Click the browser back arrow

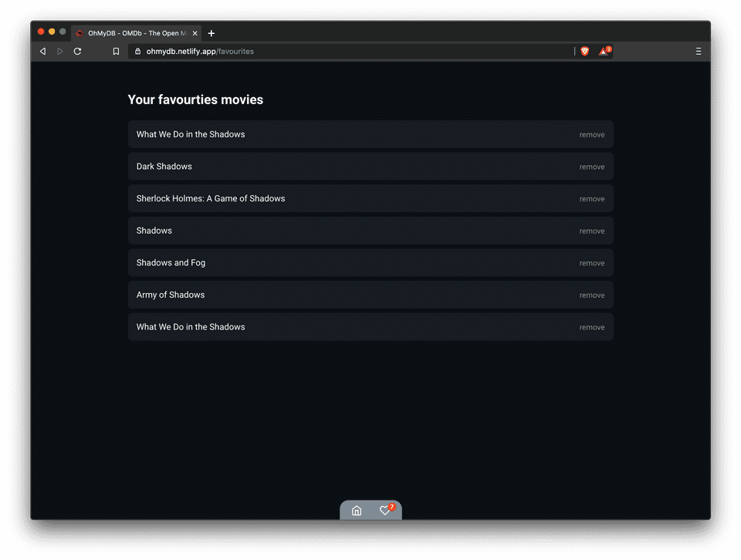click(42, 52)
